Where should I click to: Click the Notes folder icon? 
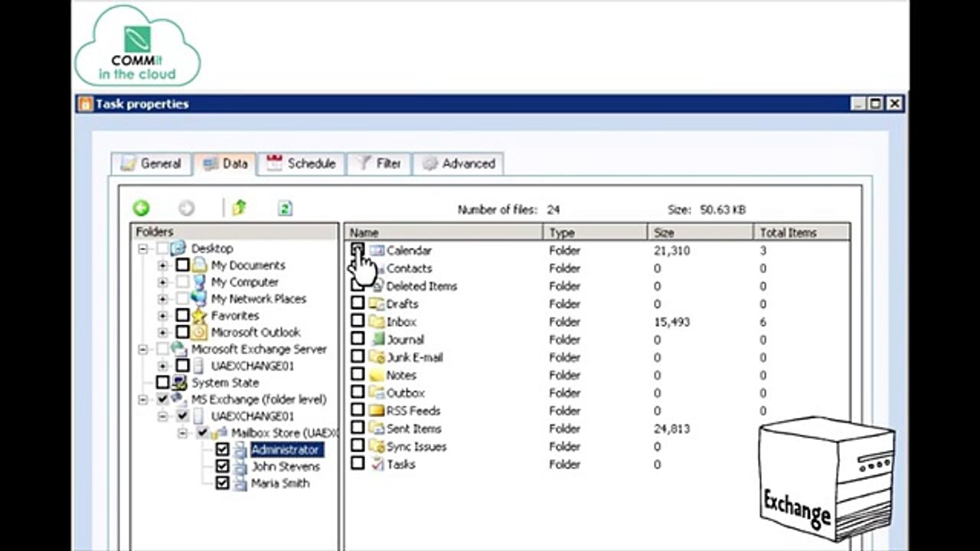coord(376,375)
